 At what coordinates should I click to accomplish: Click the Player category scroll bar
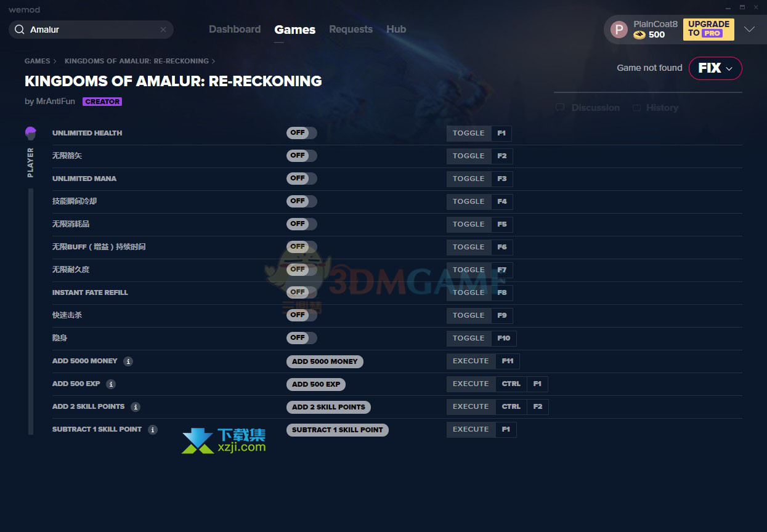click(x=31, y=312)
